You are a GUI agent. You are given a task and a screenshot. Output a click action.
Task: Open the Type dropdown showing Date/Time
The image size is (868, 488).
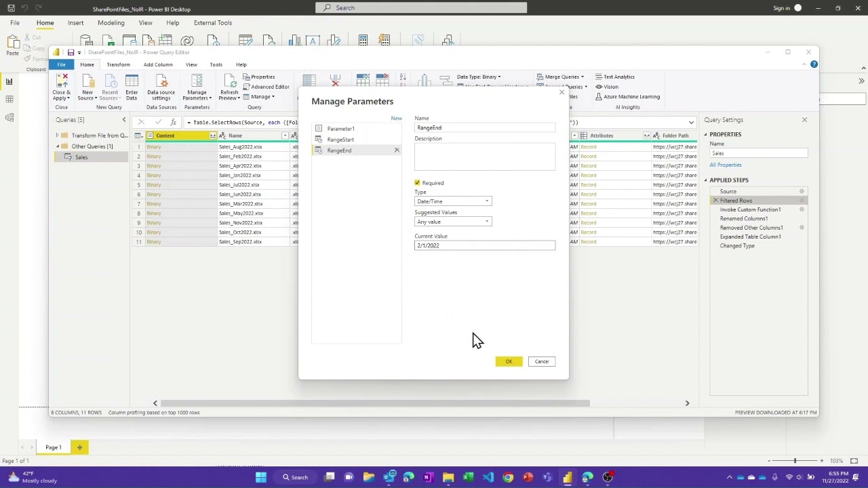click(x=453, y=201)
